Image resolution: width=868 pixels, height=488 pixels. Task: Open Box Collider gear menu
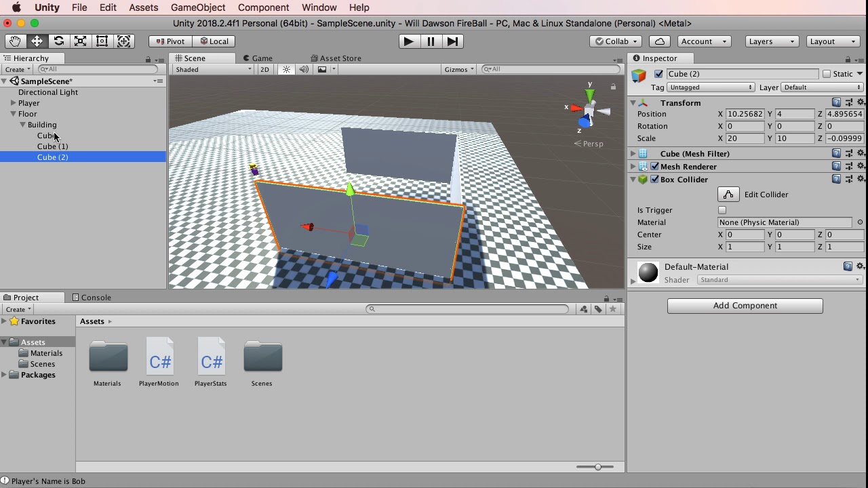861,180
